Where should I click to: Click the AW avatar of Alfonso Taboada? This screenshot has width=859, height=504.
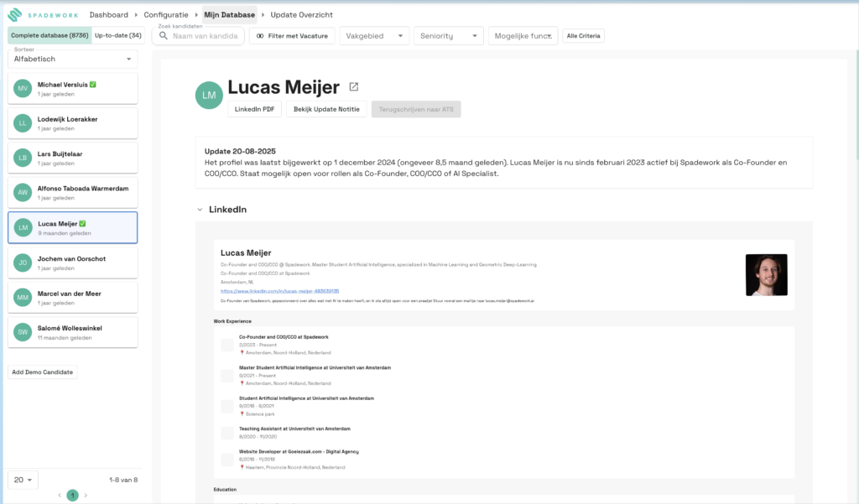point(23,192)
